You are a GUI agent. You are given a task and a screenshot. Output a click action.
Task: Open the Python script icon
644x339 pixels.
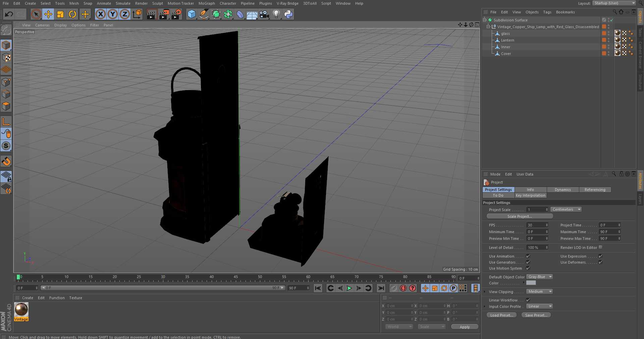(x=288, y=14)
